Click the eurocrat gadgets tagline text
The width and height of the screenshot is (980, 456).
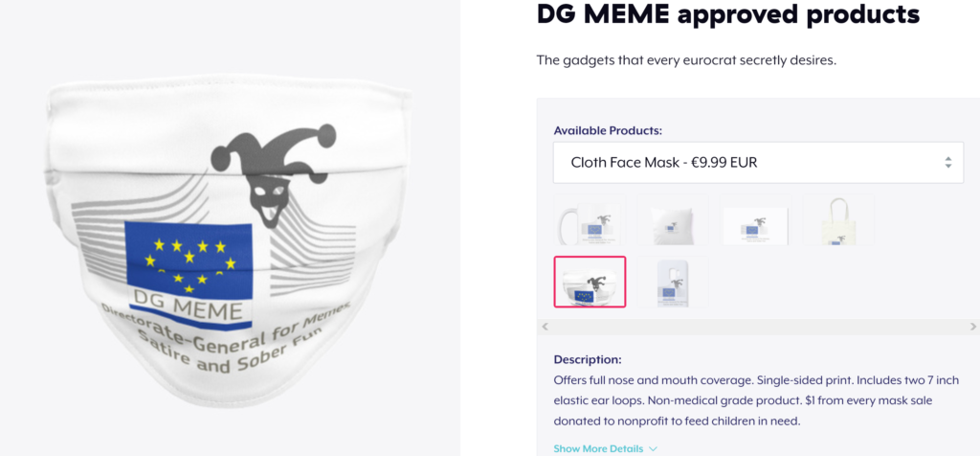[686, 60]
